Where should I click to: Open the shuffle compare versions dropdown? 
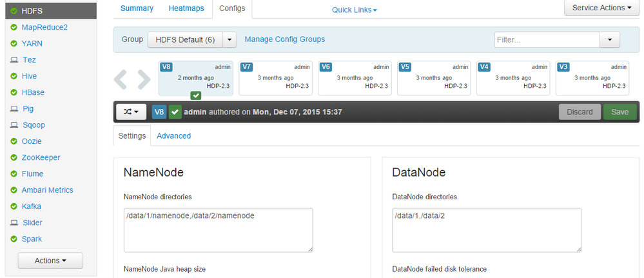pyautogui.click(x=131, y=112)
